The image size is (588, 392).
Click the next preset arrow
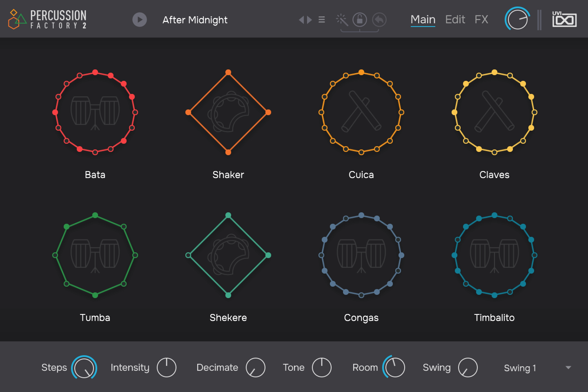[309, 20]
